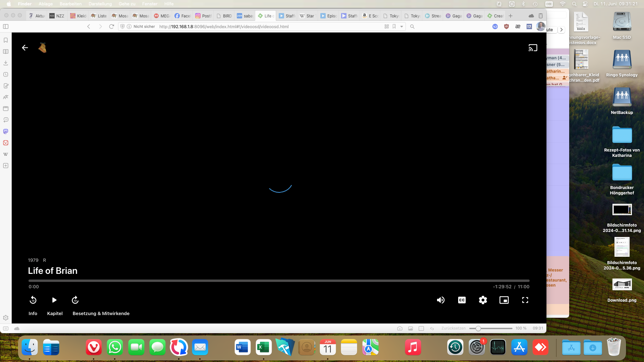Start playing the Life of Brian video
Screen dimensions: 644x362
54,300
